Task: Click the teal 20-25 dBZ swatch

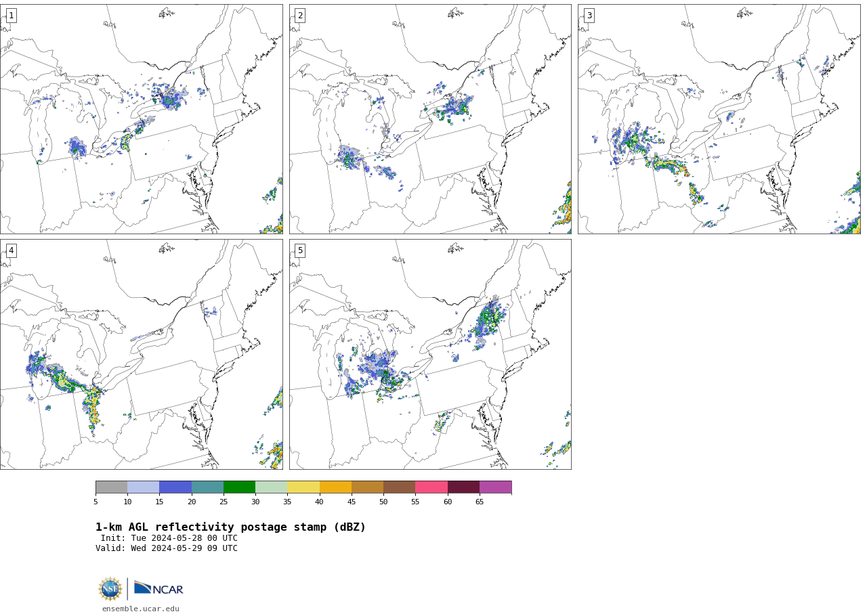Action: click(207, 487)
